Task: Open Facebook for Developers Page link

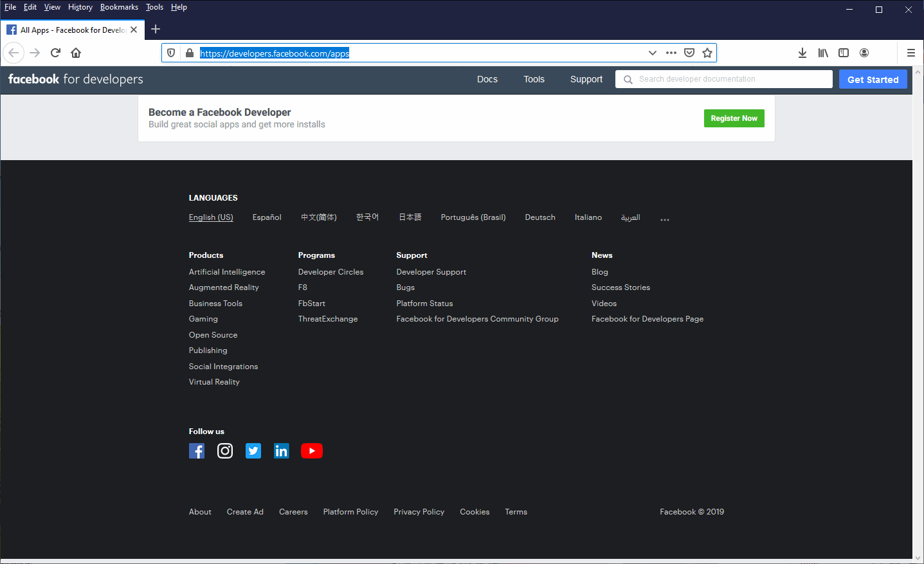Action: [648, 319]
